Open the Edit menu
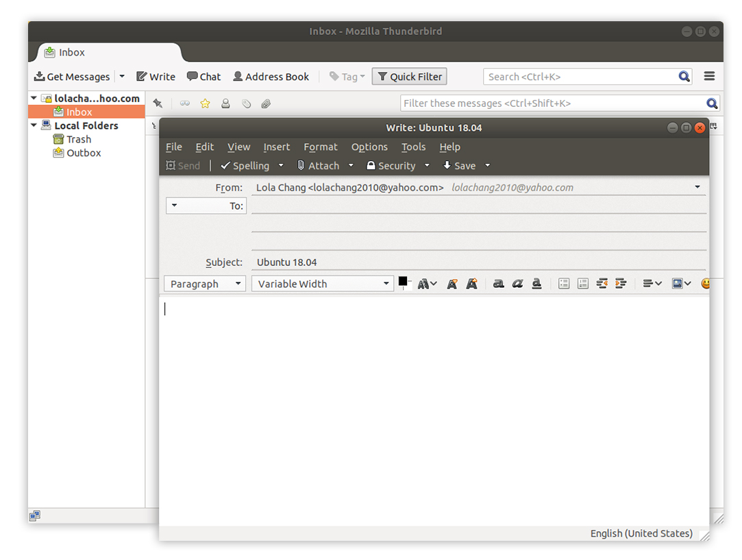This screenshot has width=742, height=560. click(204, 147)
